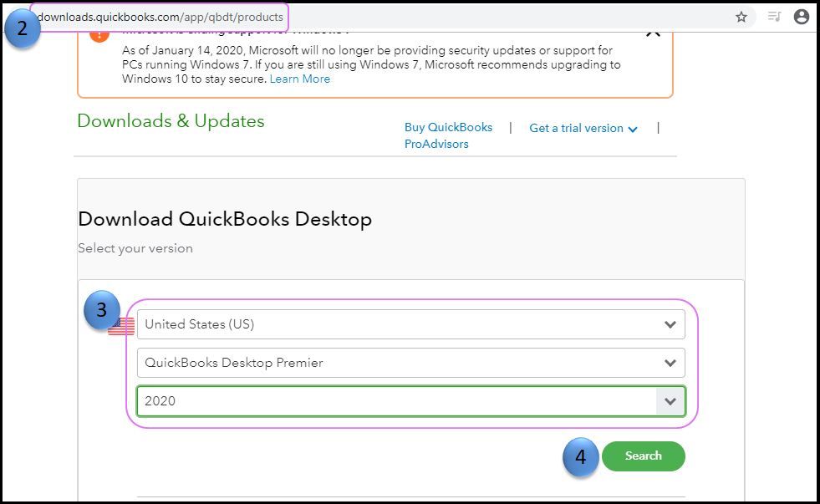Screen dimensions: 820x504
Task: Click the Download QuickBooks Desktop heading
Action: pyautogui.click(x=225, y=219)
